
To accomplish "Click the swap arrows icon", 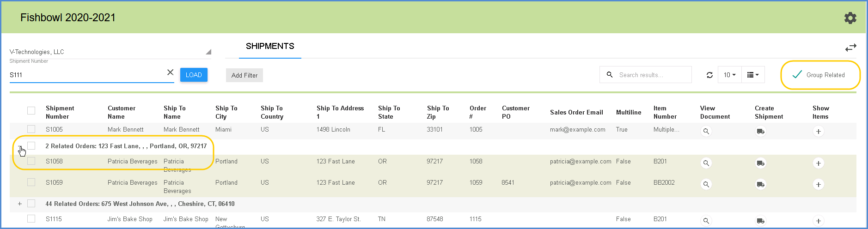I will 850,48.
